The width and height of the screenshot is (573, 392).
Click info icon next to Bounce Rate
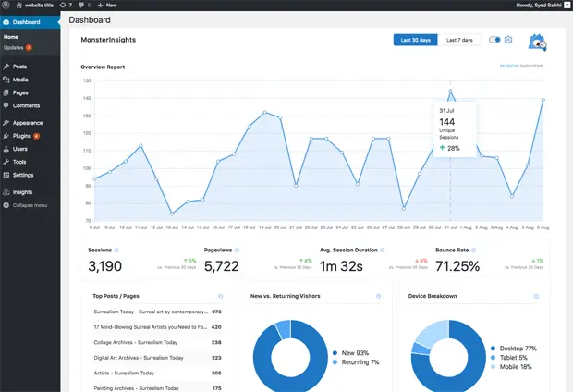(x=475, y=250)
